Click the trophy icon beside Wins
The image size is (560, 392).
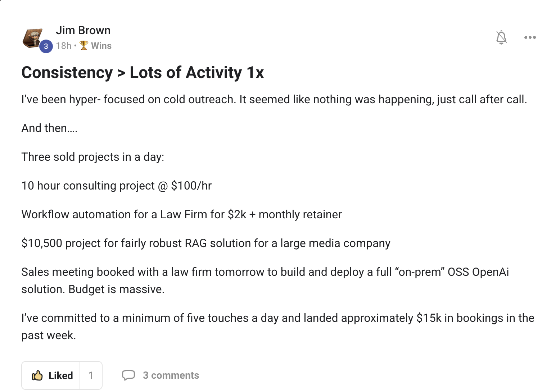[84, 45]
